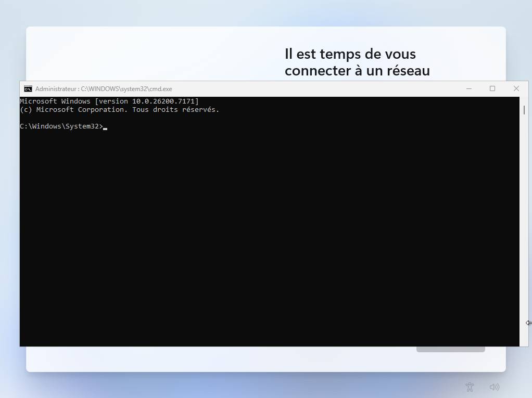Open the cmd.exe system menu icon
532x398 pixels.
[x=28, y=89]
